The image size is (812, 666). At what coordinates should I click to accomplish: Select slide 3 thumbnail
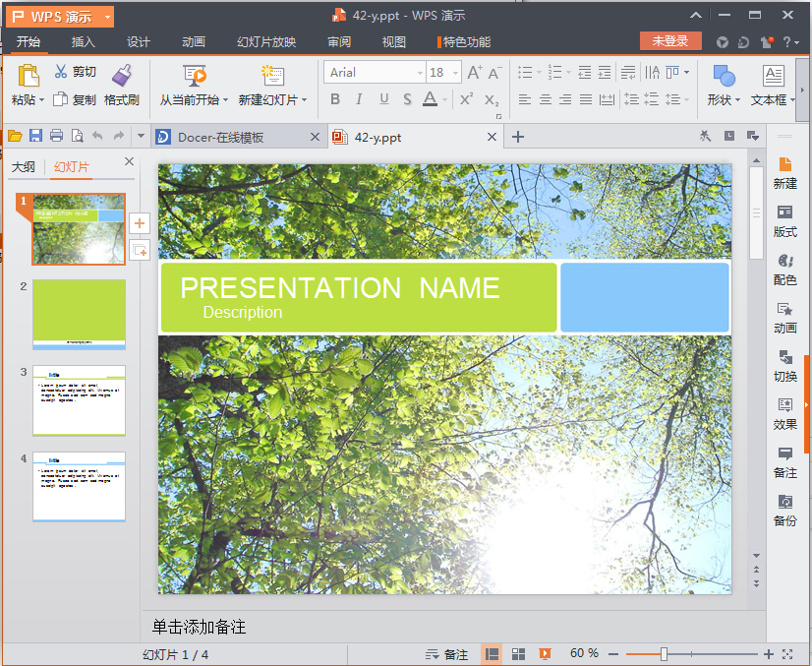(x=80, y=400)
